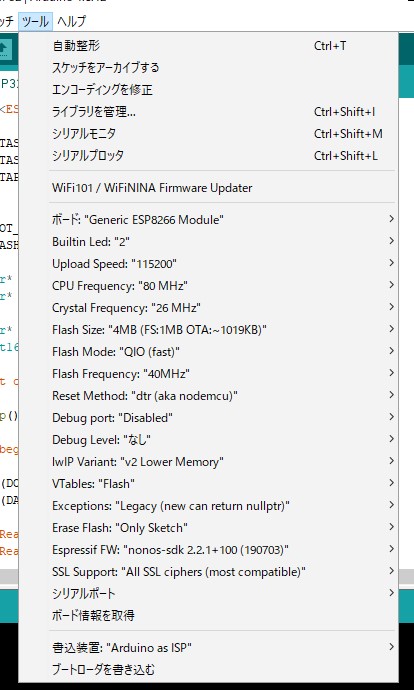Screen dimensions: 414x690
Task: Open 書込装置 Arduino as ISP submenu
Action: click(209, 647)
